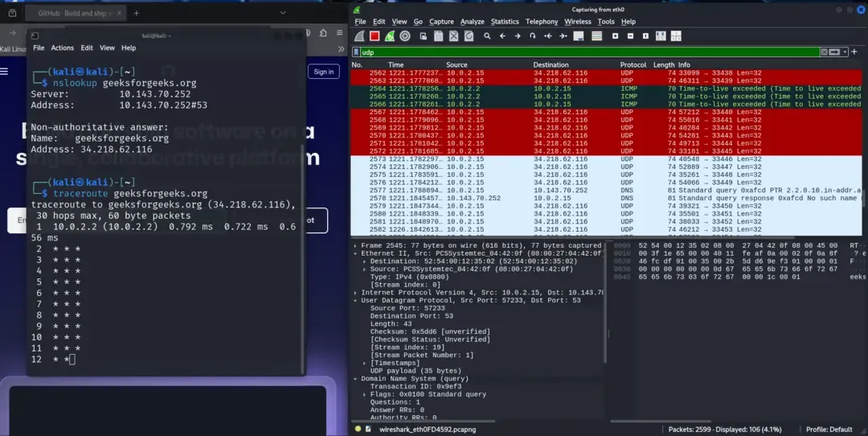
Task: Open the Wireshark Tools menu
Action: point(606,22)
